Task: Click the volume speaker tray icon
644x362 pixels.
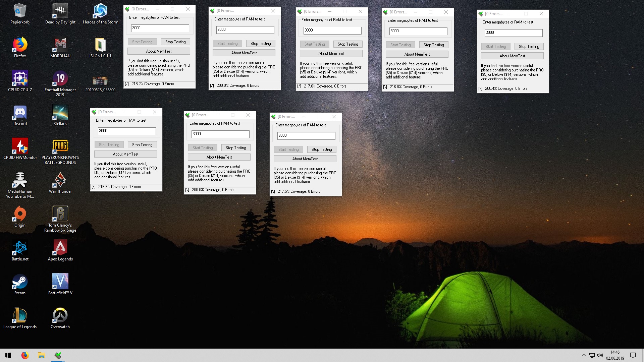Action: pos(600,355)
